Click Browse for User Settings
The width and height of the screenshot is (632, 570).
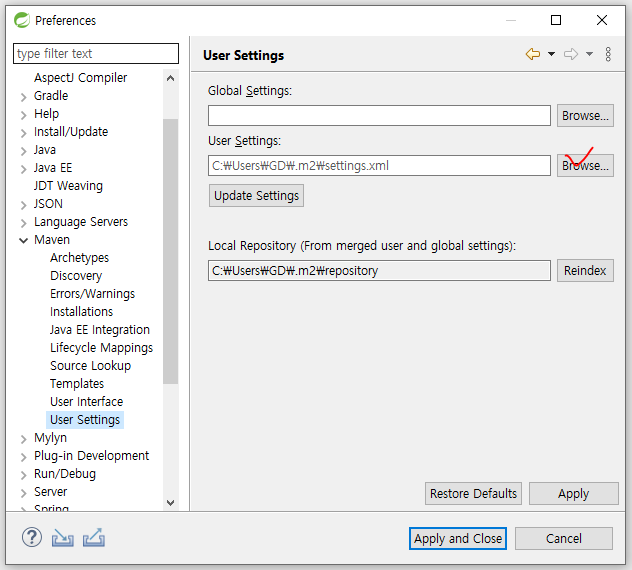[585, 166]
